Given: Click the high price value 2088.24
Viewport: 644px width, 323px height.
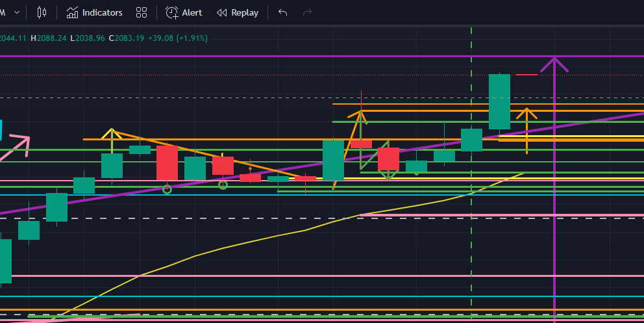Looking at the screenshot, I should point(53,38).
